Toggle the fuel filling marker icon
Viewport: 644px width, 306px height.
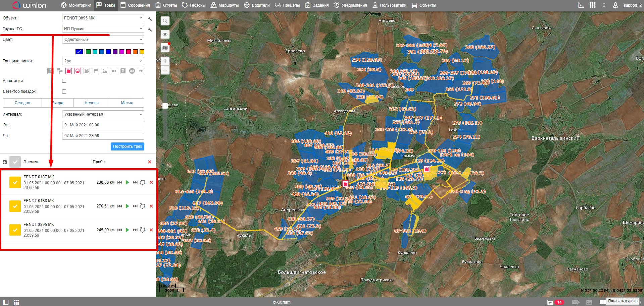pyautogui.click(x=68, y=71)
